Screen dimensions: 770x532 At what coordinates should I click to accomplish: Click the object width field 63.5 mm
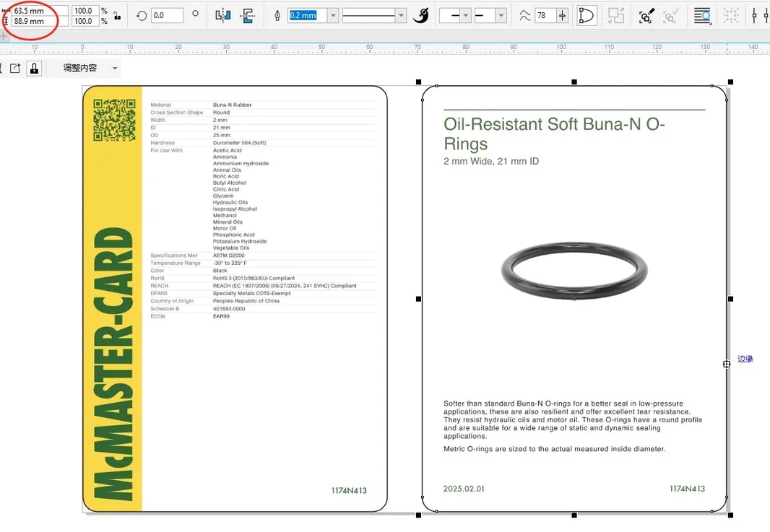pos(39,10)
